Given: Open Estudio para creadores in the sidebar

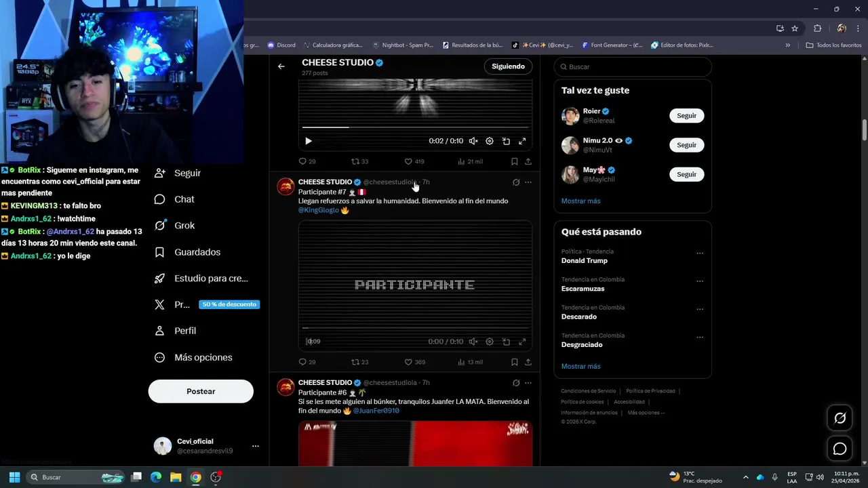Looking at the screenshot, I should click(x=201, y=279).
